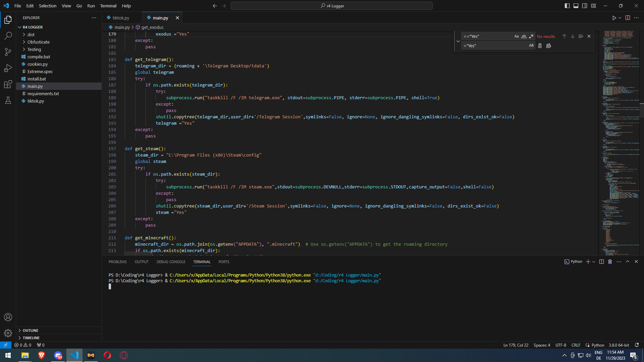Open the Terminal menu
This screenshot has height=362, width=644.
[x=108, y=6]
